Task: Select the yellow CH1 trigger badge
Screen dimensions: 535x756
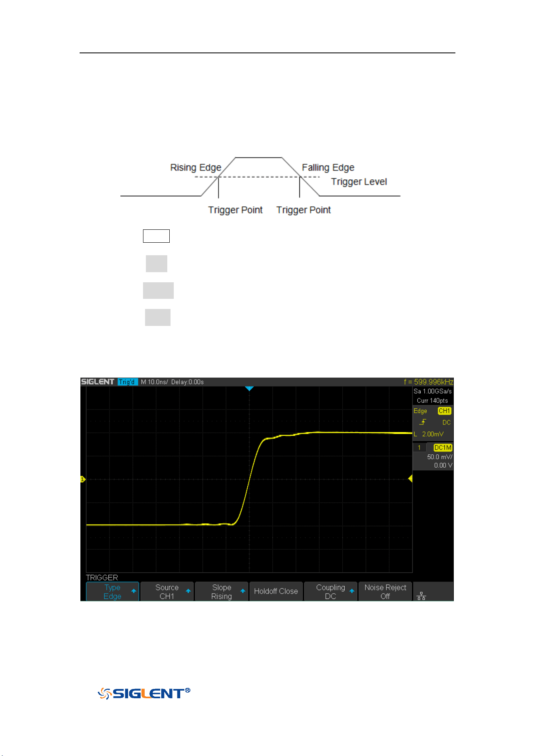Action: pos(444,411)
